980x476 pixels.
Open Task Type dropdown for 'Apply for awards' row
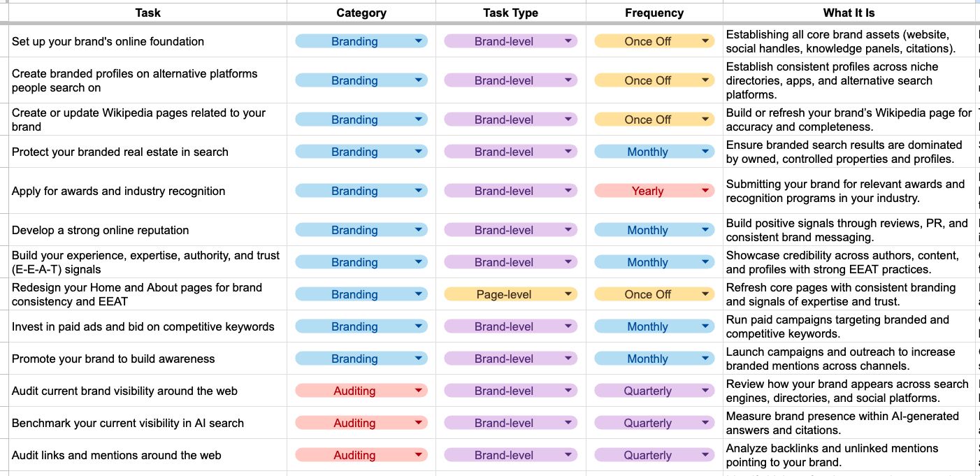pos(568,191)
